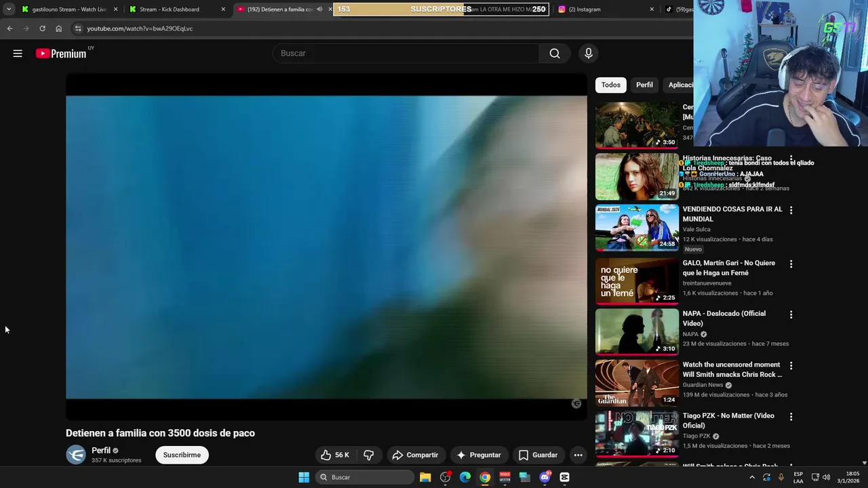Viewport: 868px width, 488px height.
Task: Open Vale Sulca channel name
Action: tap(696, 229)
